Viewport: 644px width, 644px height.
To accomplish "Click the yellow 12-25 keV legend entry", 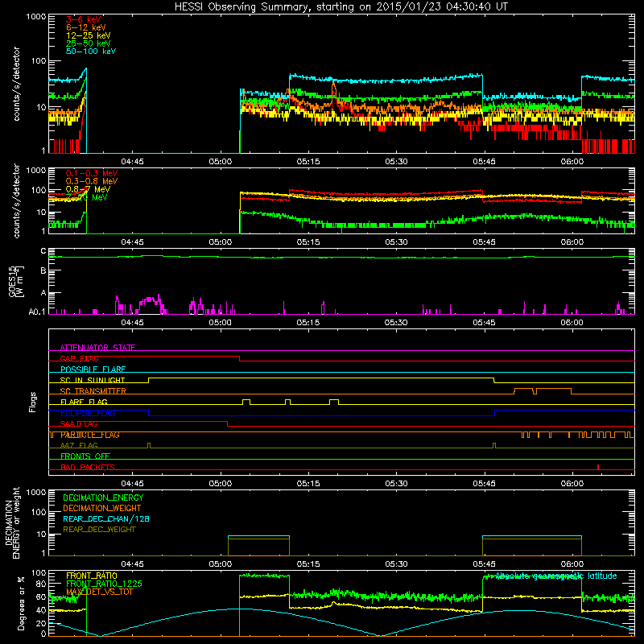I will pos(89,35).
